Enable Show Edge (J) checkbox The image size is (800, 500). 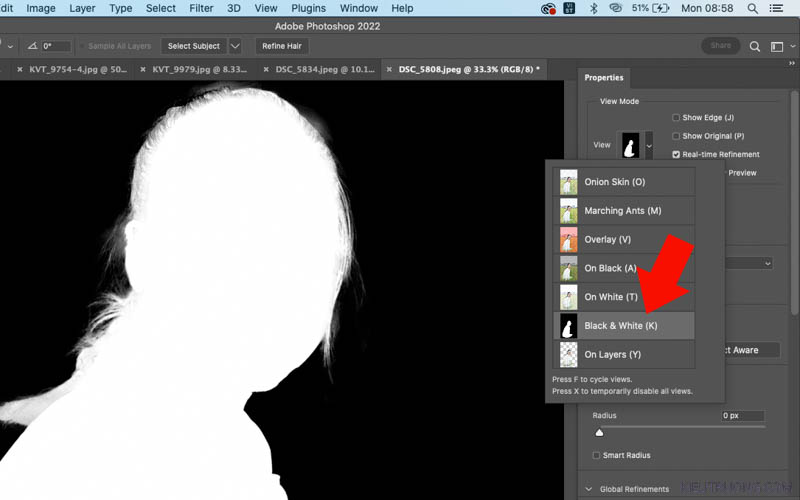click(676, 118)
